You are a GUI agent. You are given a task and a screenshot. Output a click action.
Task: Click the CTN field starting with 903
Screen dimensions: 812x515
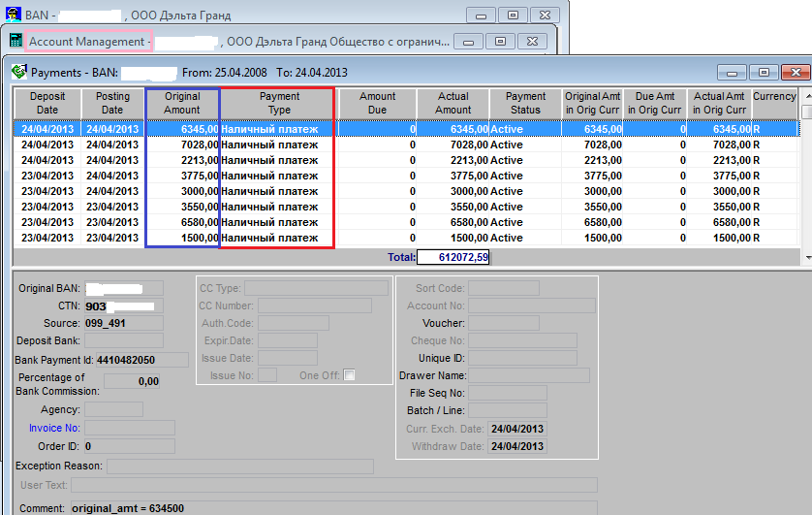point(124,306)
